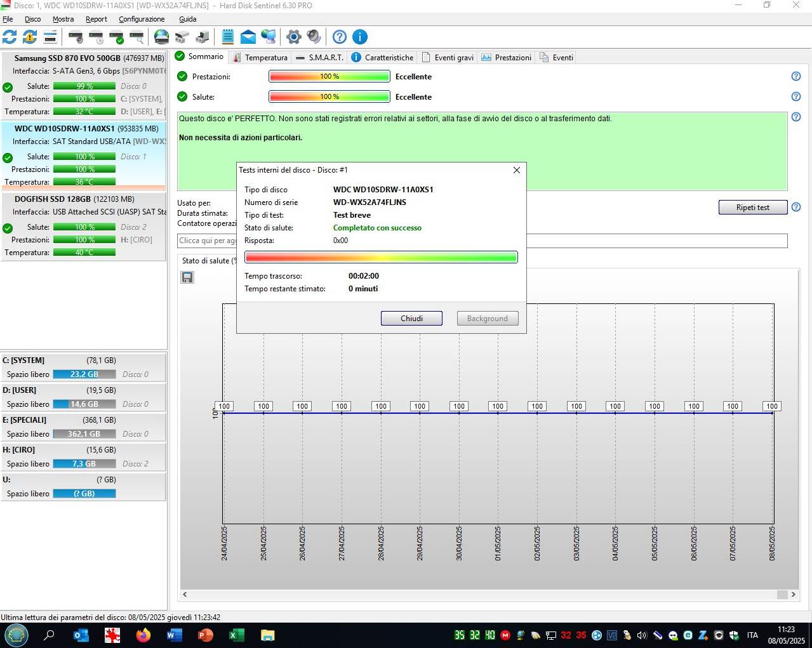Select the E: [SPECIALI] partition
The height and width of the screenshot is (648, 812).
[83, 426]
